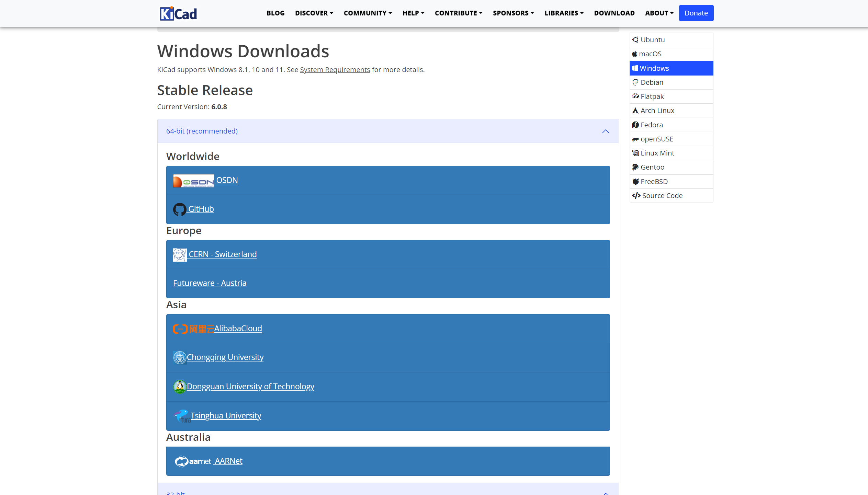Download from Futureware - Austria link
Screen dimensions: 868x495
point(210,283)
